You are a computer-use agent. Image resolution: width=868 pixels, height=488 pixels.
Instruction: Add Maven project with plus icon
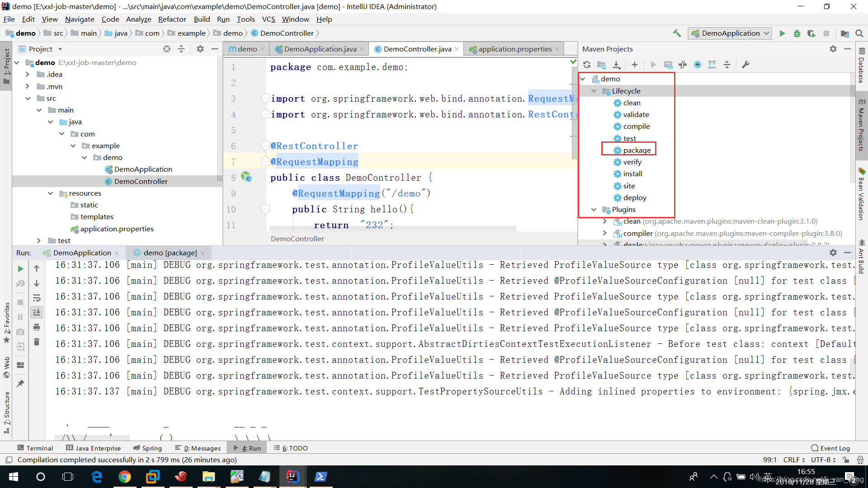click(x=635, y=65)
